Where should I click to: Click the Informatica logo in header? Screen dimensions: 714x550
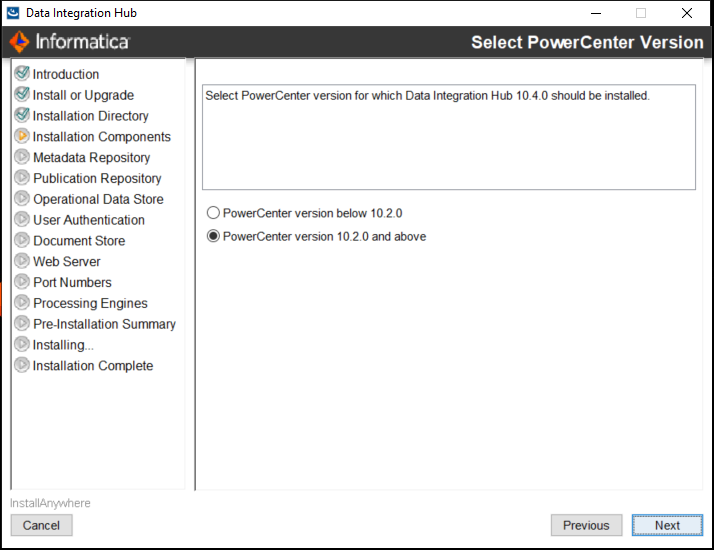[69, 42]
